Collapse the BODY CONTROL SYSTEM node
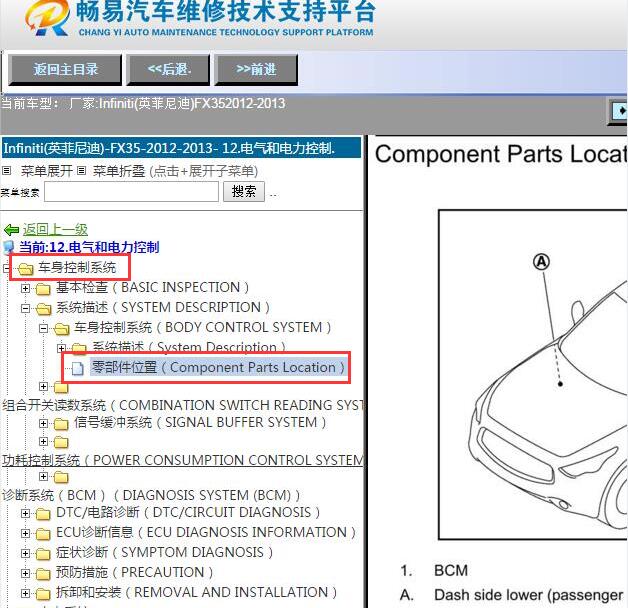This screenshot has height=608, width=628. click(43, 328)
